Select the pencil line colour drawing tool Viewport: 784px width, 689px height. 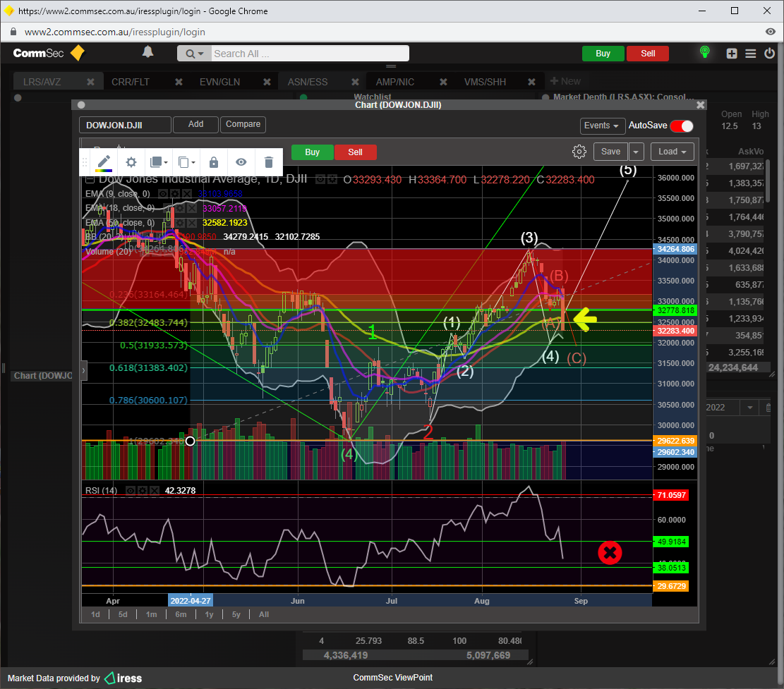point(104,162)
